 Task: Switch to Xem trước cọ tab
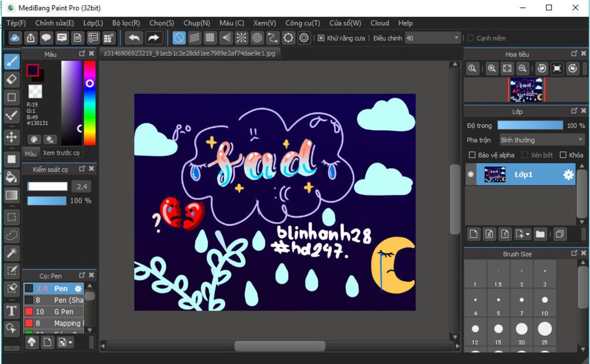[x=61, y=153]
